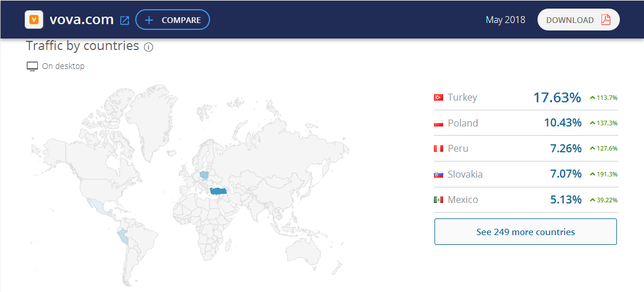Click the Mexico flag icon

(438, 199)
